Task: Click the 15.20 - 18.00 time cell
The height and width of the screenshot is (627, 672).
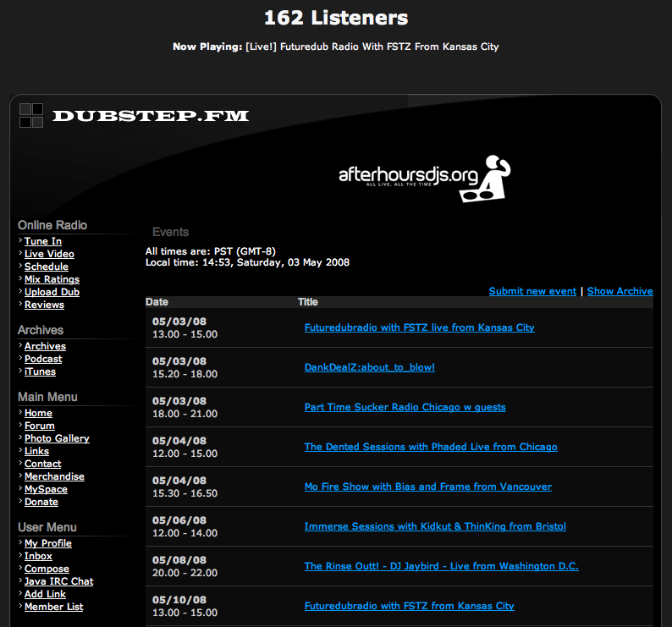Action: (x=185, y=374)
